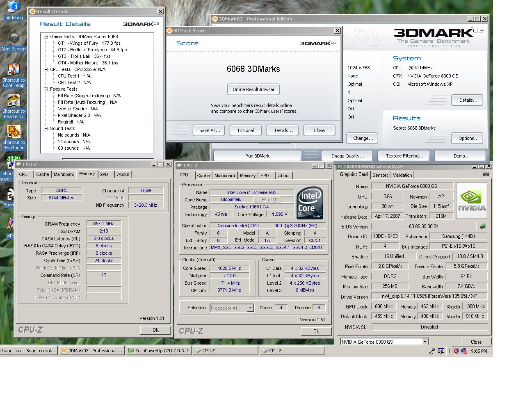Collapse the Game Tests tree node

[46, 37]
